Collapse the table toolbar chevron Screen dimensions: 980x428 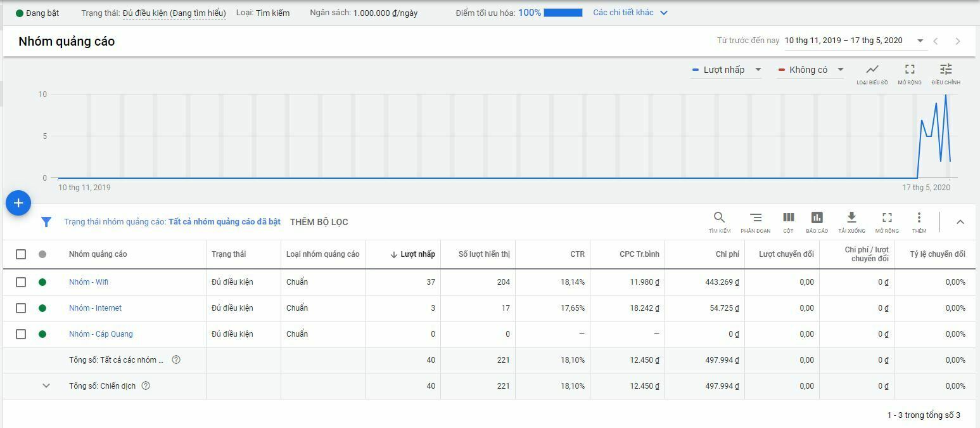[960, 222]
